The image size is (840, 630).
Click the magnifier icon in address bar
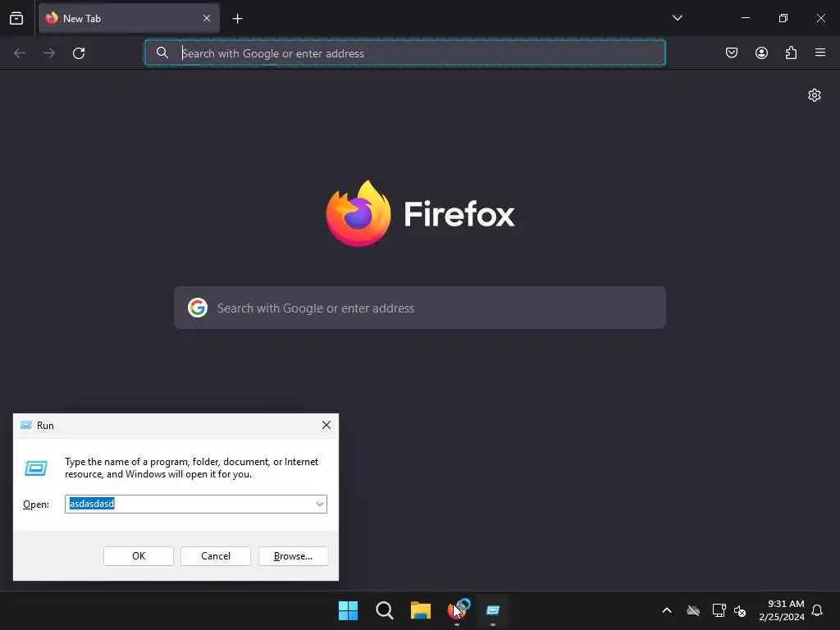pyautogui.click(x=162, y=52)
